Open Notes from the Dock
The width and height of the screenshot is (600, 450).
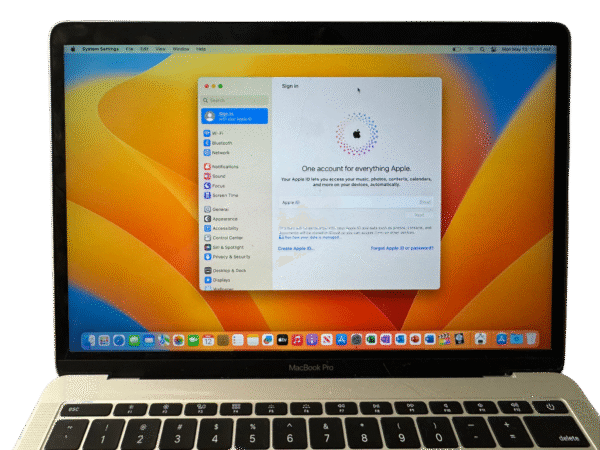253,340
